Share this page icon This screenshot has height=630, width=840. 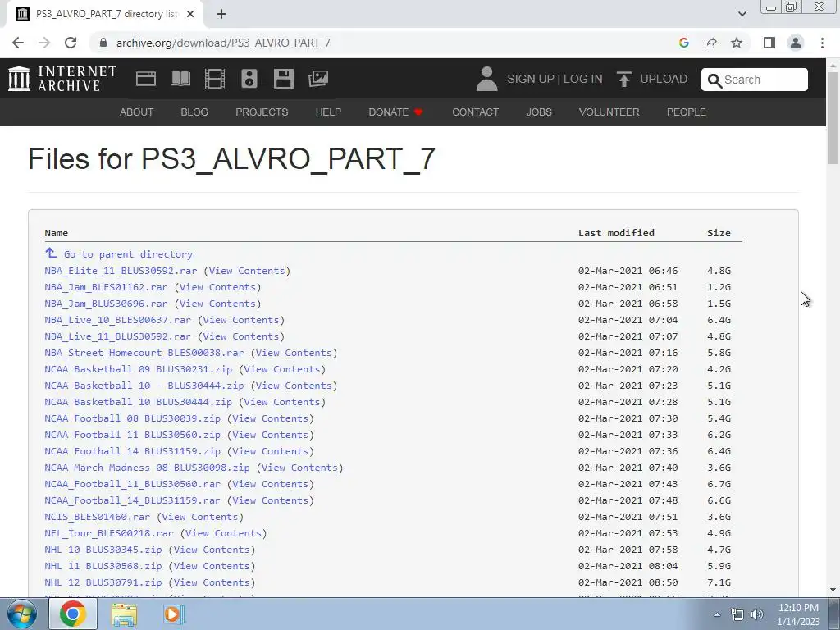(710, 43)
